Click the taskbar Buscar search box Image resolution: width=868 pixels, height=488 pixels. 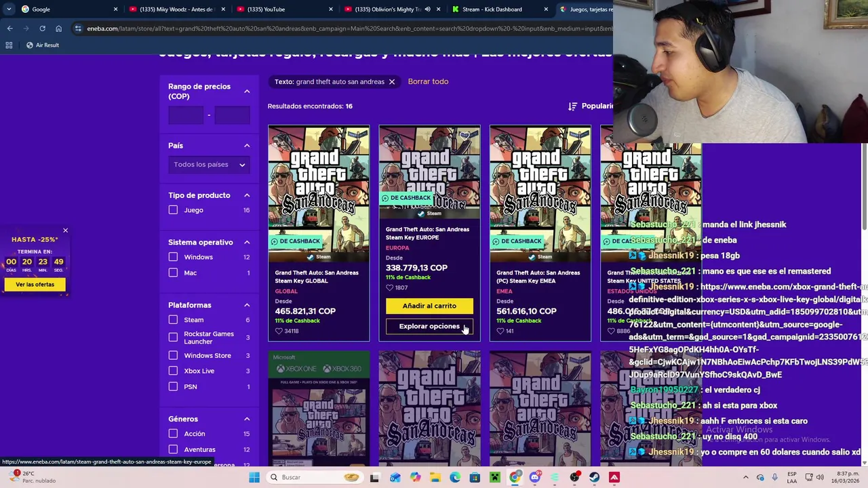(x=313, y=477)
